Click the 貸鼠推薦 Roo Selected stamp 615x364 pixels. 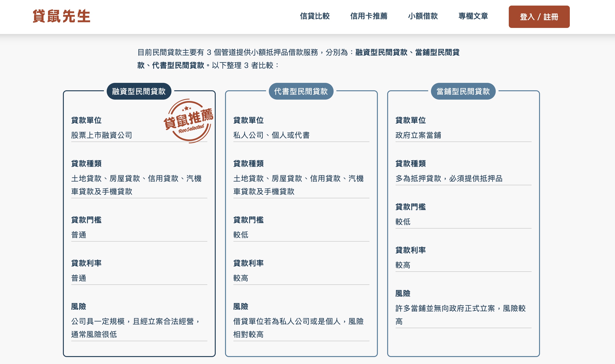pos(188,121)
